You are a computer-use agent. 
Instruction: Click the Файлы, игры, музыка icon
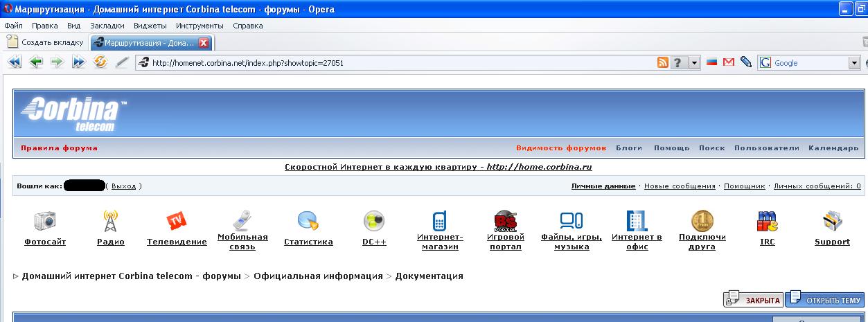click(572, 221)
